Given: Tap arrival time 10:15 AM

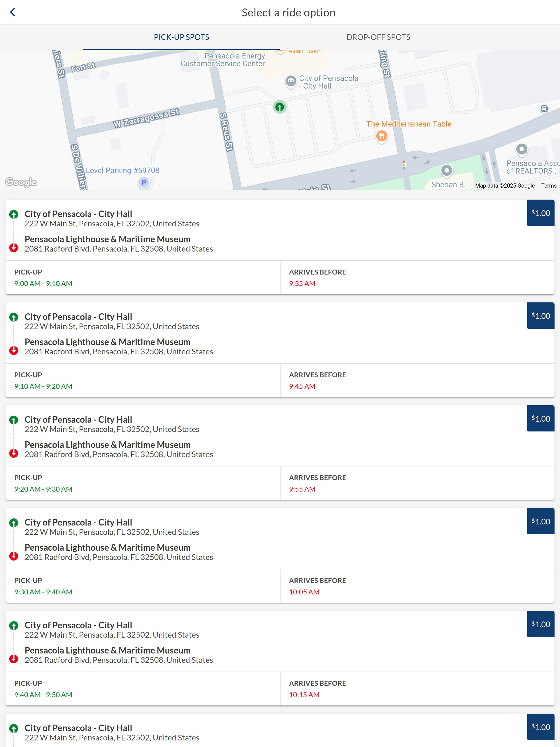Looking at the screenshot, I should pyautogui.click(x=304, y=695).
